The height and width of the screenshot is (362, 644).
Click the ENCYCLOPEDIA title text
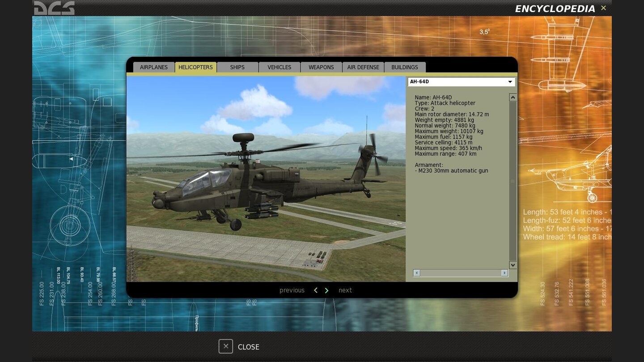[x=555, y=9]
